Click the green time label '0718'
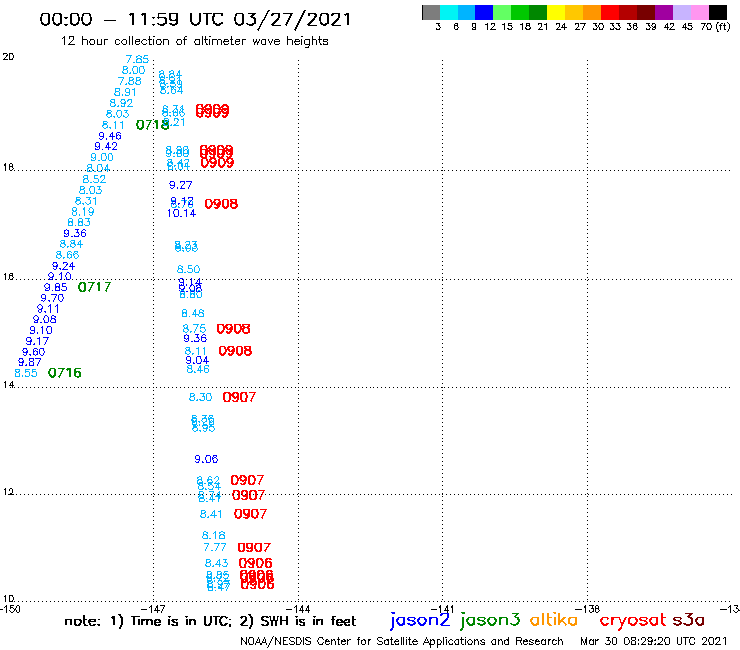 (x=152, y=125)
